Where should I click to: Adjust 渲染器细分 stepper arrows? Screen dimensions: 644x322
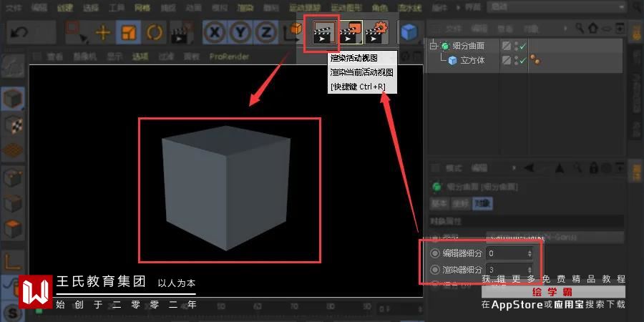(x=530, y=270)
